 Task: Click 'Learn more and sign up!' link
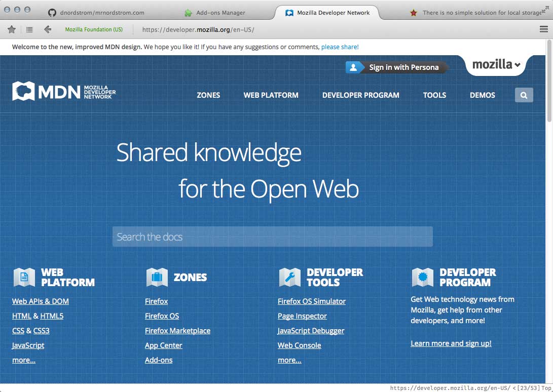point(451,343)
